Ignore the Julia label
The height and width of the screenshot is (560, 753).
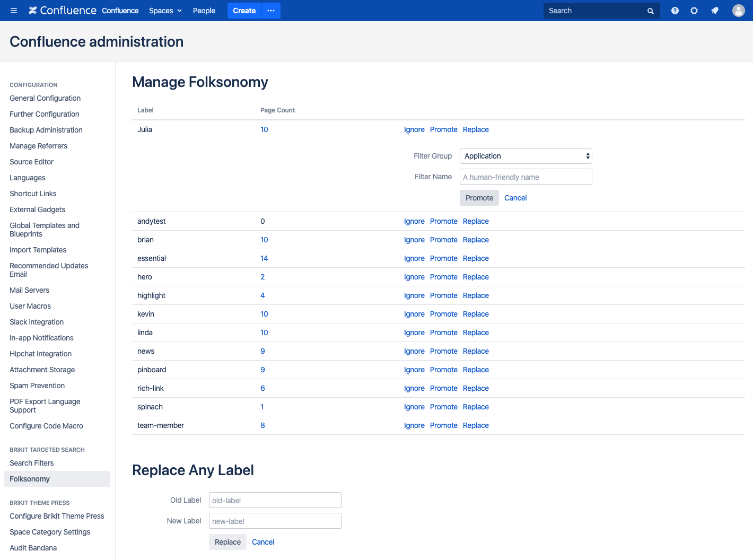coord(414,129)
